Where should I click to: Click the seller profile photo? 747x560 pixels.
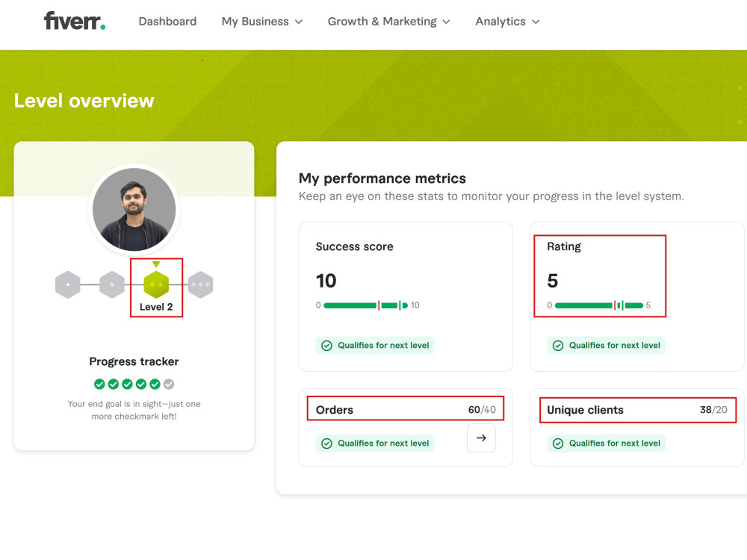click(x=134, y=210)
